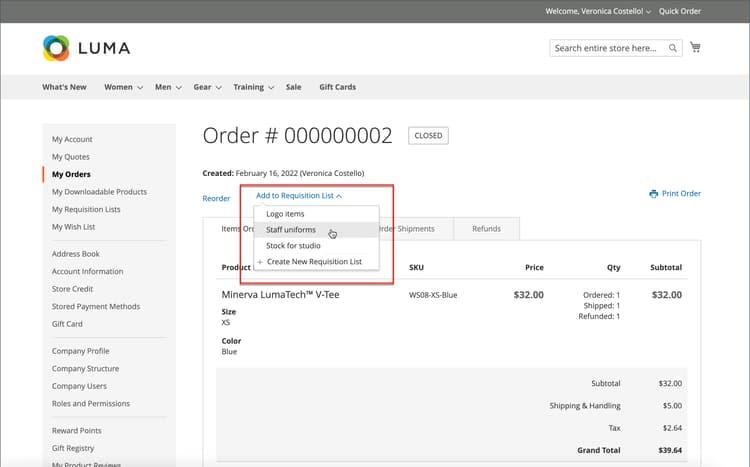Open My Downloadable Products in sidebar
Viewport: 750px width, 467px height.
[x=99, y=192]
